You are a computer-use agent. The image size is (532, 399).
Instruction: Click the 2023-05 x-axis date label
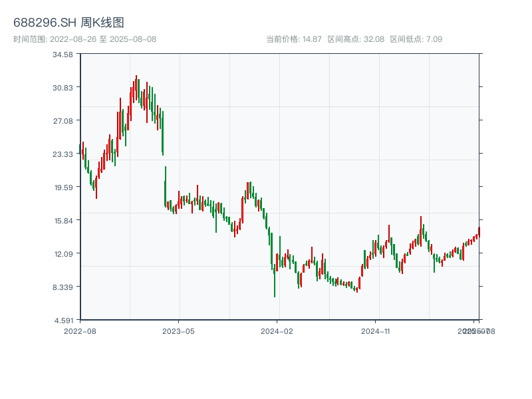click(x=179, y=331)
